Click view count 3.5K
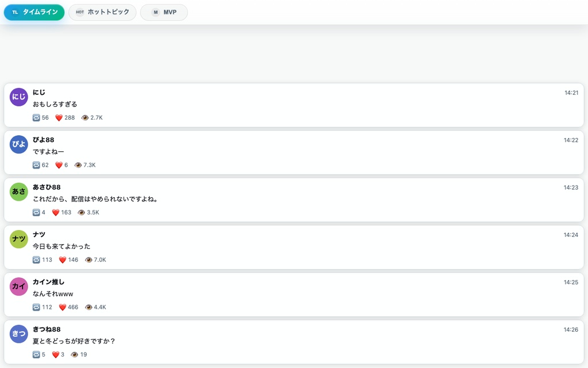This screenshot has width=588, height=368. point(93,212)
